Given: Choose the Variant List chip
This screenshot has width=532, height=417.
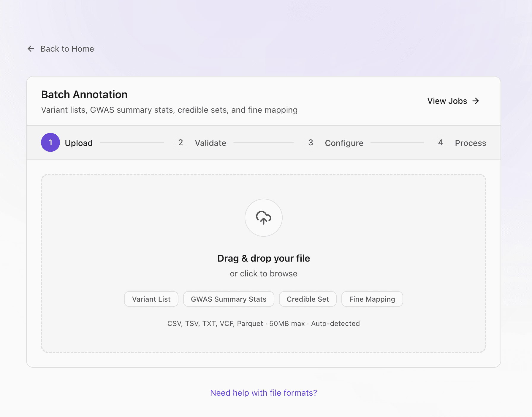Looking at the screenshot, I should point(151,299).
